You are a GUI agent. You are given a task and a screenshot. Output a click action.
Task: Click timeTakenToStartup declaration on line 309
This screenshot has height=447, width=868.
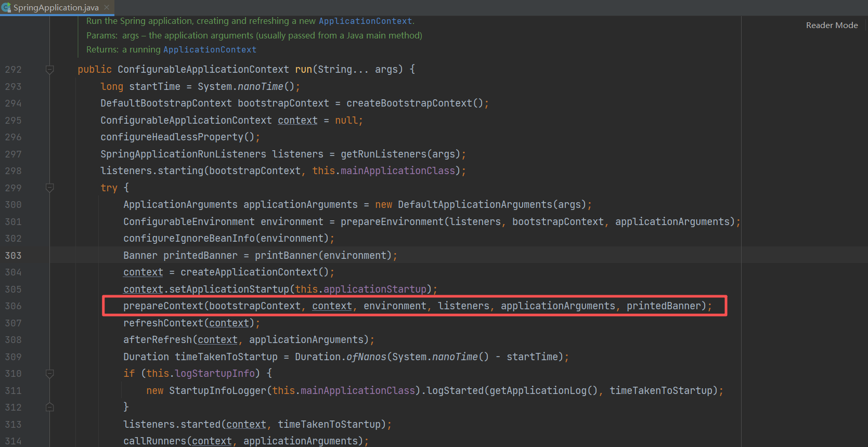tap(226, 357)
